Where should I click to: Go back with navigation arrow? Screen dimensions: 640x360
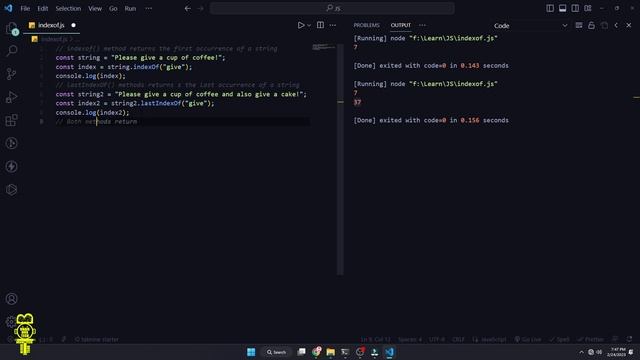187,8
